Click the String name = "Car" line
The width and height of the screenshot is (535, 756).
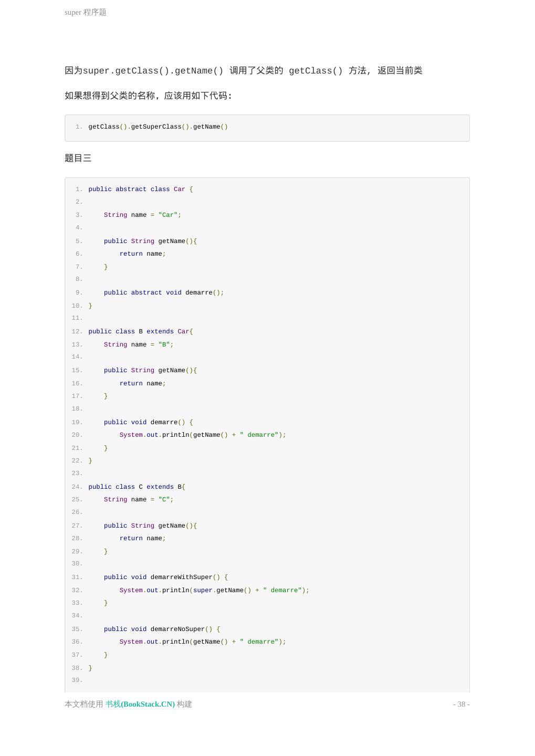pyautogui.click(x=142, y=215)
